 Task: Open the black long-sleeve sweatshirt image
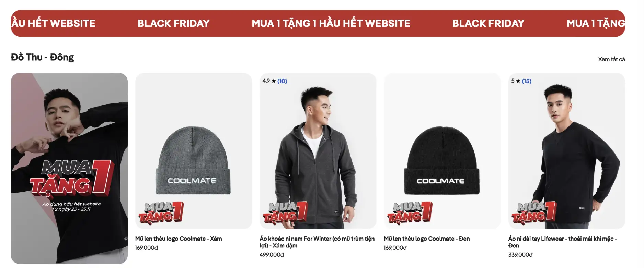click(566, 151)
